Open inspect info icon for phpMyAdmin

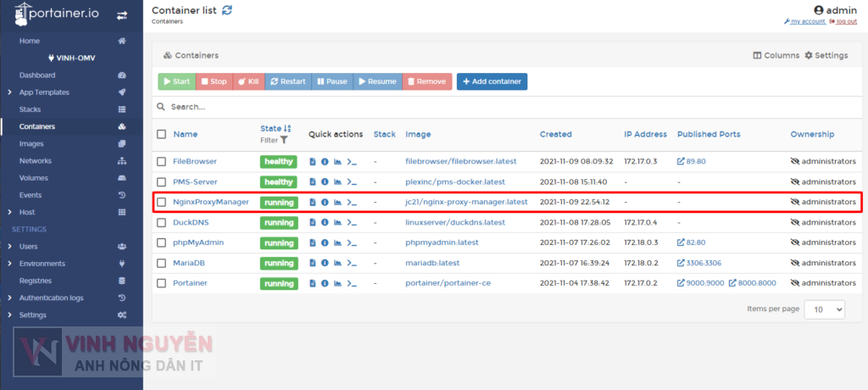click(325, 242)
